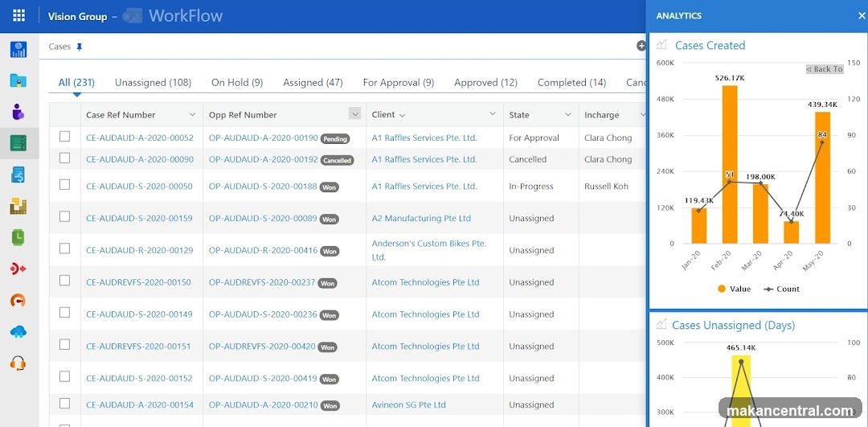Open the green clock sidebar icon
This screenshot has height=427, width=868.
pyautogui.click(x=18, y=237)
